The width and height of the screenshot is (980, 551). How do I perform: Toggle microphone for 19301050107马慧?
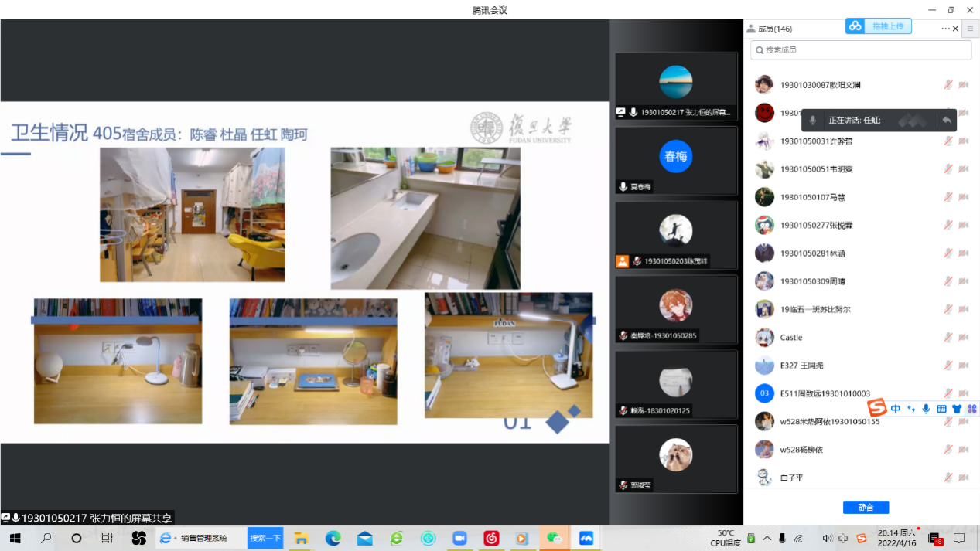point(948,197)
